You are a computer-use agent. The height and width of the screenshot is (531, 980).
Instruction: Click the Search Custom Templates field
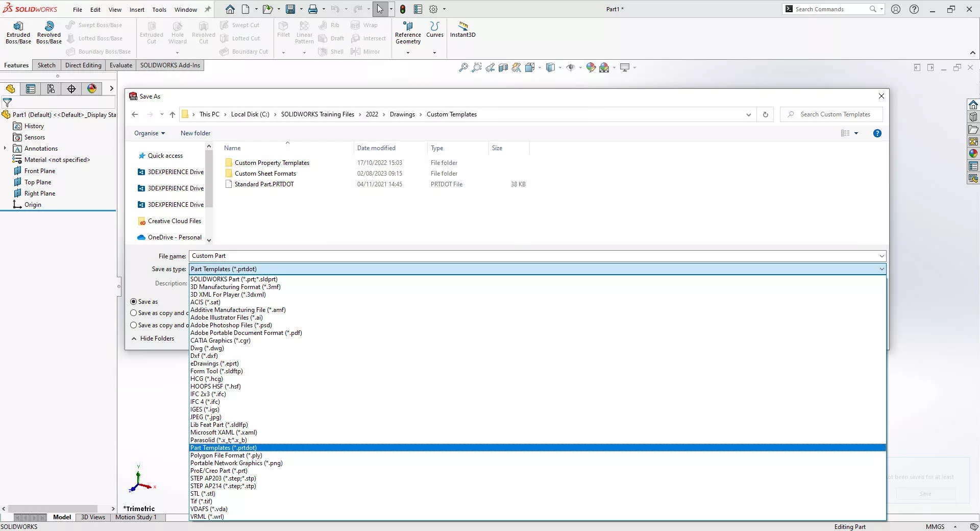[x=835, y=114]
